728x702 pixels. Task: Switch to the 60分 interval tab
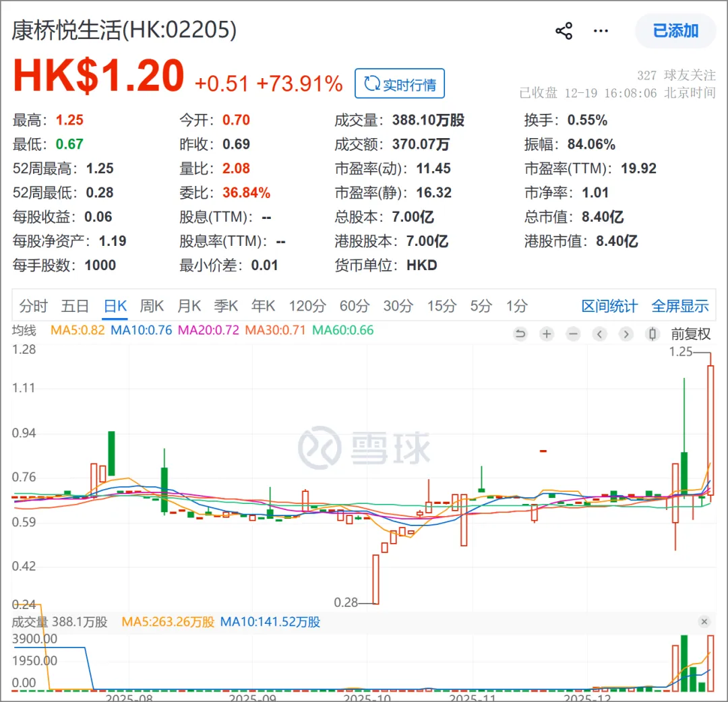point(355,306)
